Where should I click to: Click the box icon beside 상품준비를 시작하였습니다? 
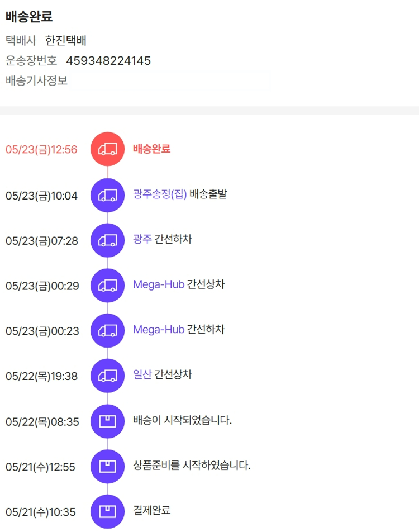[x=107, y=466]
